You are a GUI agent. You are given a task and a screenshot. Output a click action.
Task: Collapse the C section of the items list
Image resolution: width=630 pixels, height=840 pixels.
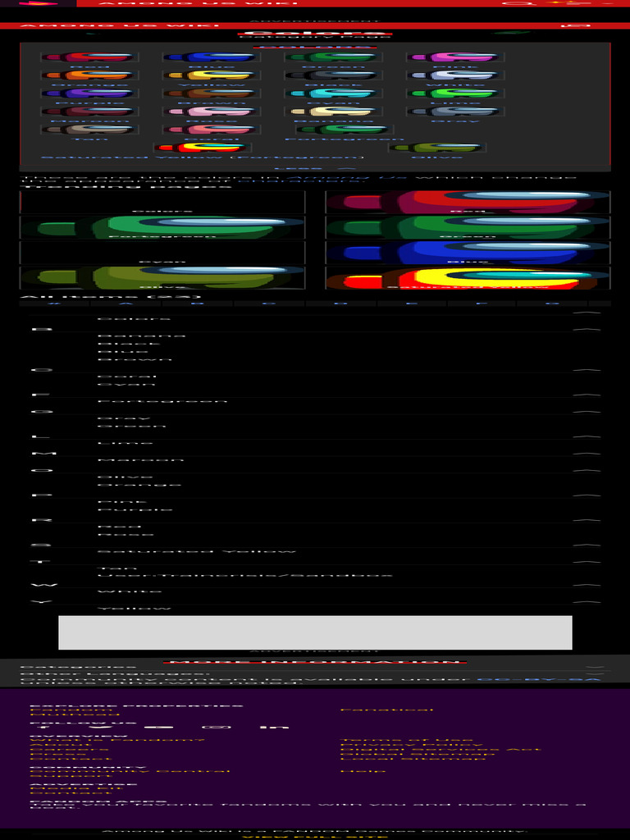pos(587,370)
